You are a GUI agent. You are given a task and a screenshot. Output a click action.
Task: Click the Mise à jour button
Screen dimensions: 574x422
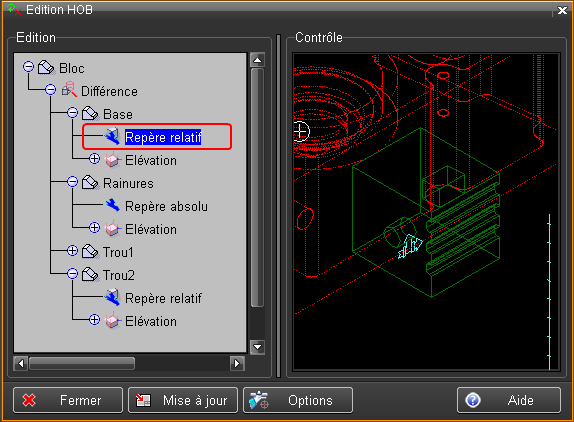[183, 400]
